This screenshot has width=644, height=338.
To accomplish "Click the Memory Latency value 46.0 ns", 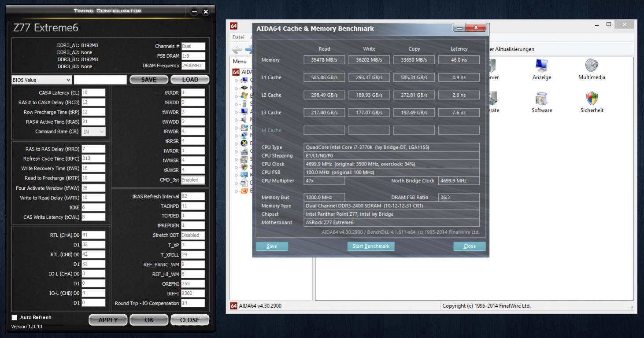I will 459,60.
